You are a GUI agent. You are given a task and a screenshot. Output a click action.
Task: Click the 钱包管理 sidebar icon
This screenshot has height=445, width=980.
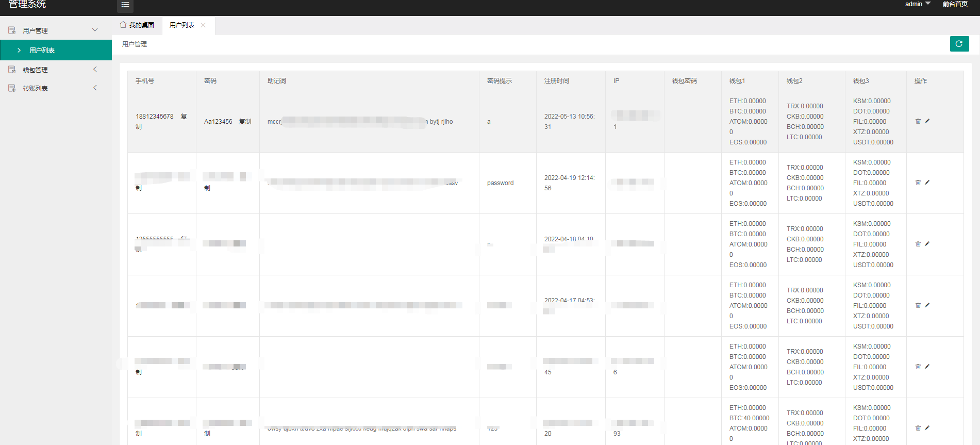click(12, 70)
